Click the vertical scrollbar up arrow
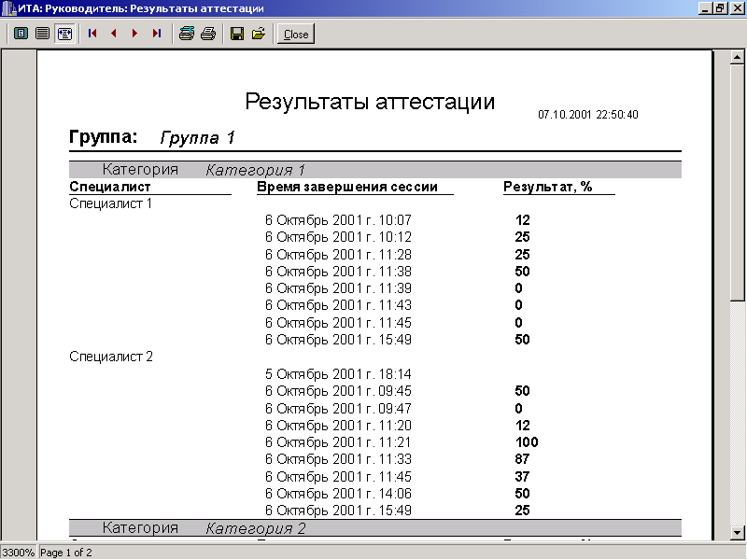Viewport: 747px width, 560px height. (738, 58)
